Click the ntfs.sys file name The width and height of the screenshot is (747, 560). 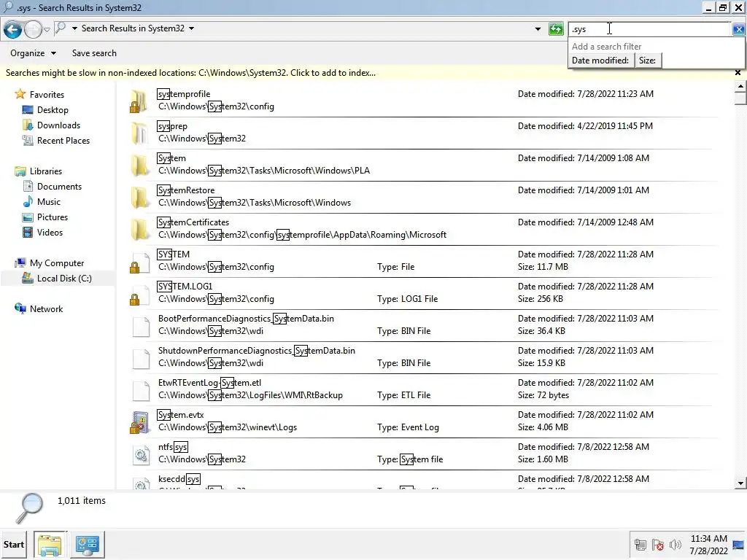click(173, 447)
